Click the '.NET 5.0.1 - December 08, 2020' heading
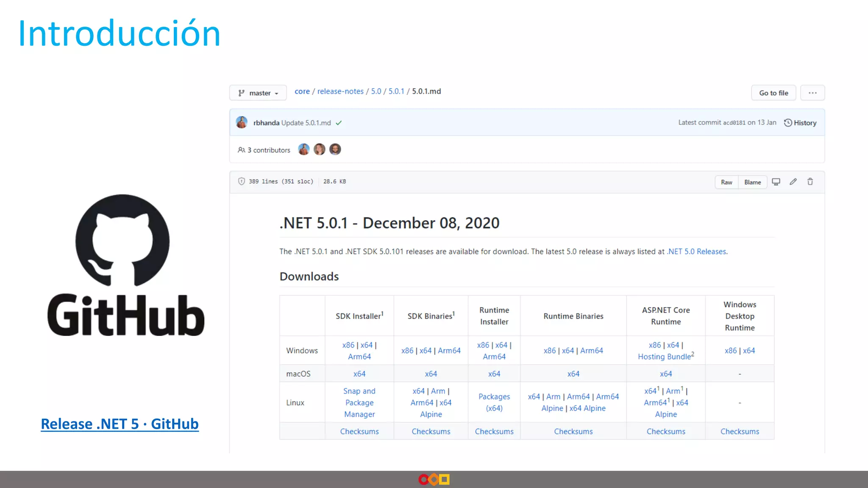 coord(389,223)
